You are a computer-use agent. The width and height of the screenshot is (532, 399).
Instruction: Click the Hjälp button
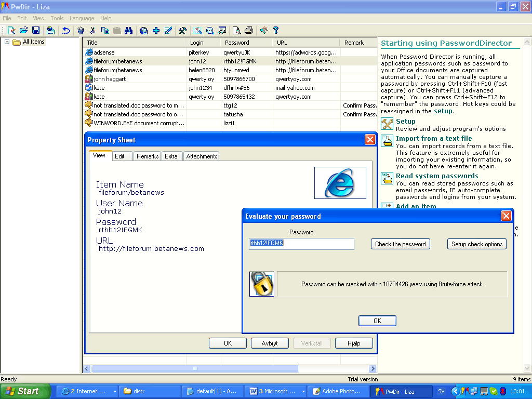(354, 343)
